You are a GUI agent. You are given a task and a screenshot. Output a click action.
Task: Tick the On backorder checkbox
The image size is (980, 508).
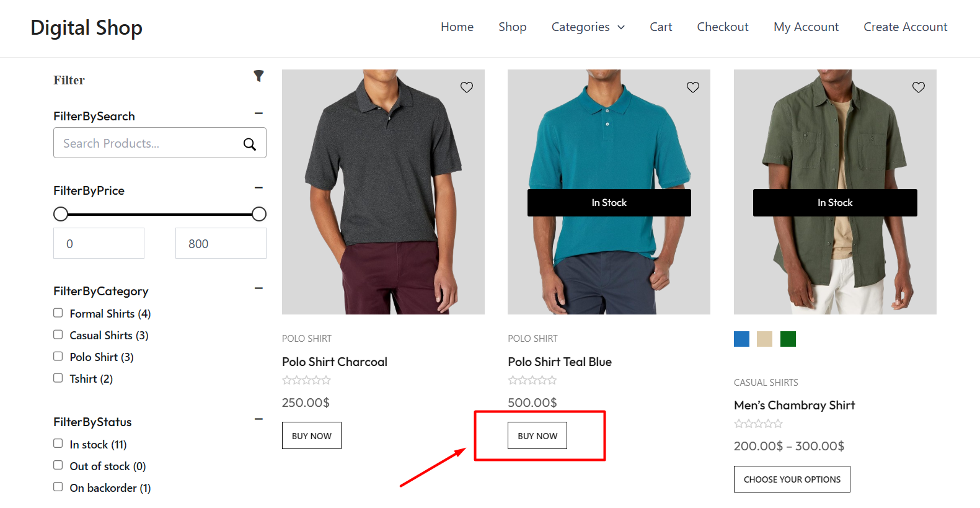click(x=58, y=486)
